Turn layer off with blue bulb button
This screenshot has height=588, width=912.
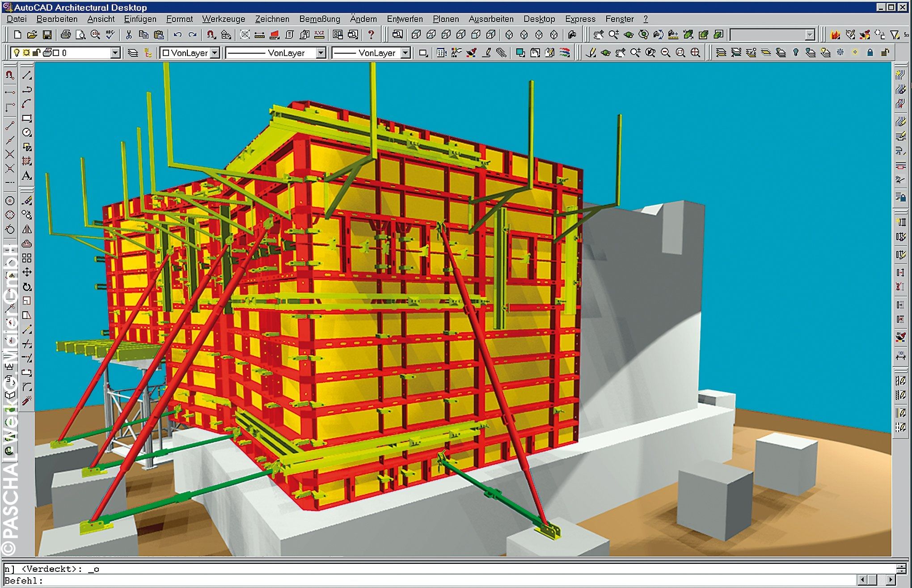pyautogui.click(x=796, y=53)
